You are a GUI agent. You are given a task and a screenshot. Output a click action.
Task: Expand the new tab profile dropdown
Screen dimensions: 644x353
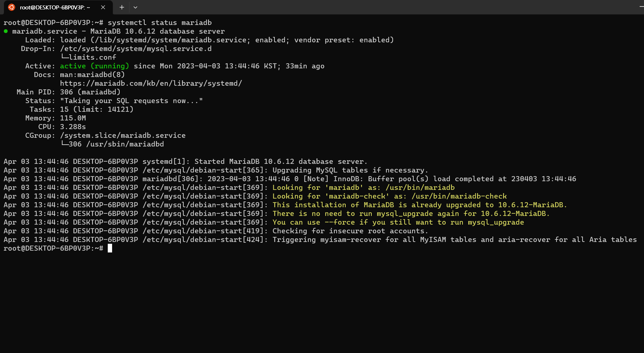135,7
